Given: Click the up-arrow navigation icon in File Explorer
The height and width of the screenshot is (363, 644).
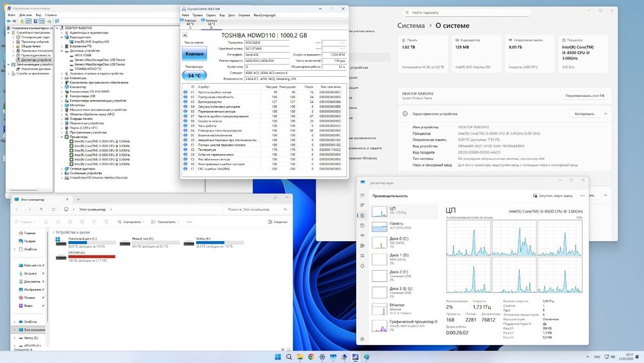Looking at the screenshot, I should pyautogui.click(x=41, y=210).
